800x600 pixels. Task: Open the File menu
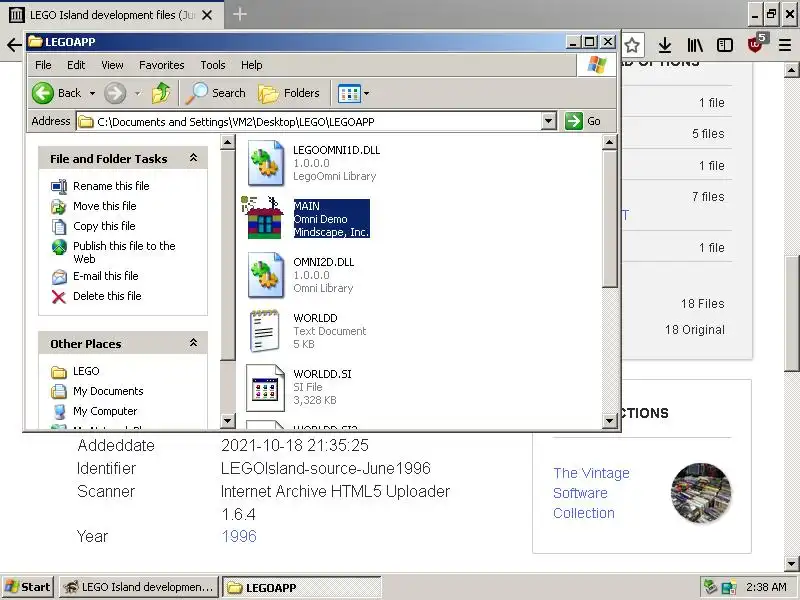(43, 65)
